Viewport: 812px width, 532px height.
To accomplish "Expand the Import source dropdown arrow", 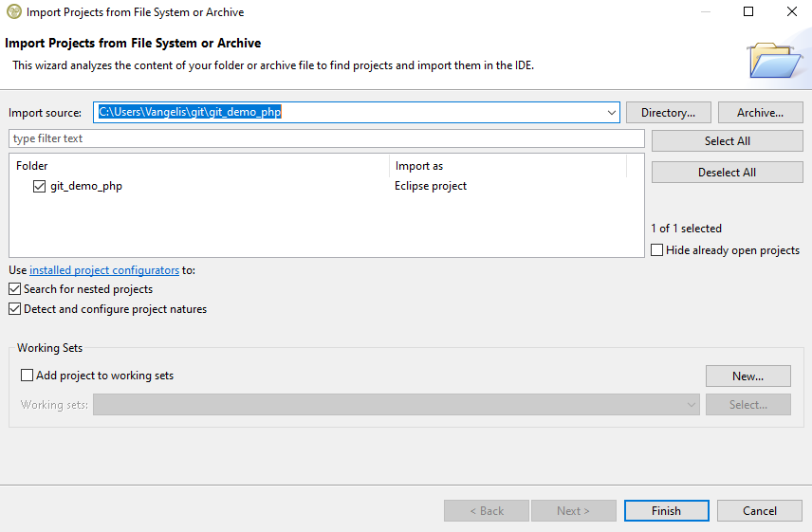I will 611,113.
